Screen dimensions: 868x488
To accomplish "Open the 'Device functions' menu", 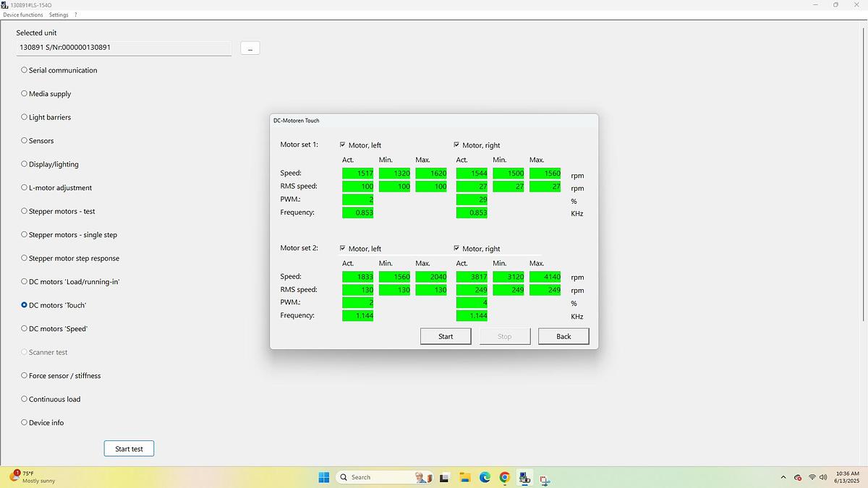I will pyautogui.click(x=22, y=14).
